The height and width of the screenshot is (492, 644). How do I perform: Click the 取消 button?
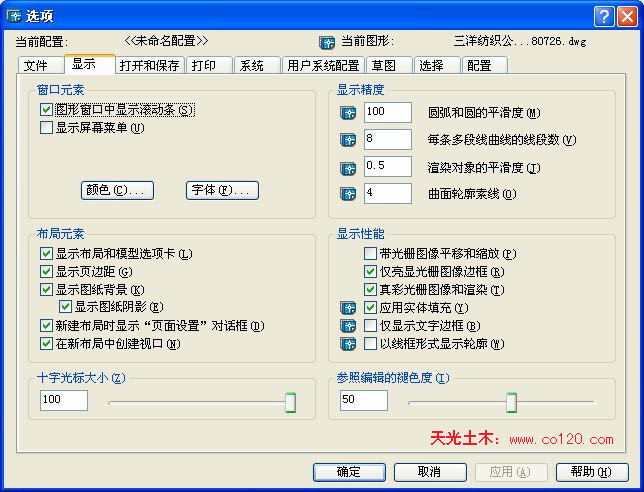(x=430, y=472)
